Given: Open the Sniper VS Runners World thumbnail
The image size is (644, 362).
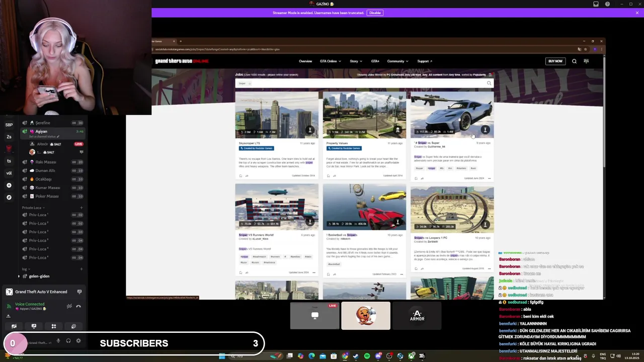Looking at the screenshot, I should pos(277,207).
